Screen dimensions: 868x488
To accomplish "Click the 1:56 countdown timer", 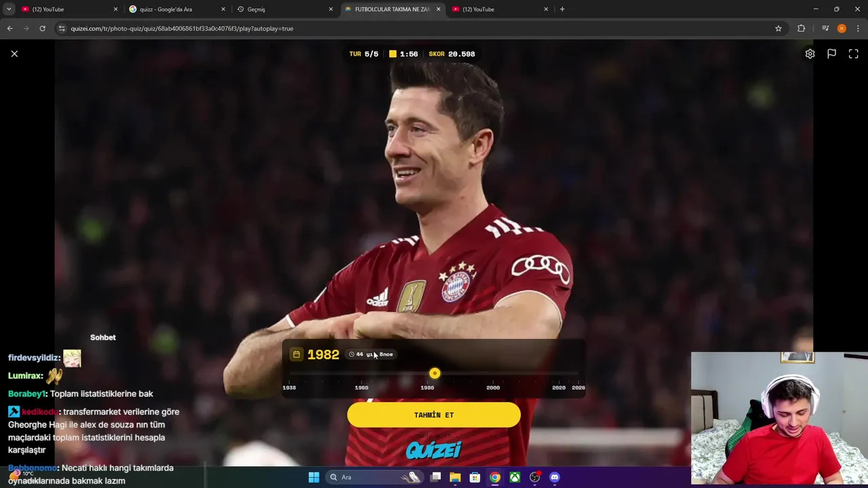I will tap(403, 54).
